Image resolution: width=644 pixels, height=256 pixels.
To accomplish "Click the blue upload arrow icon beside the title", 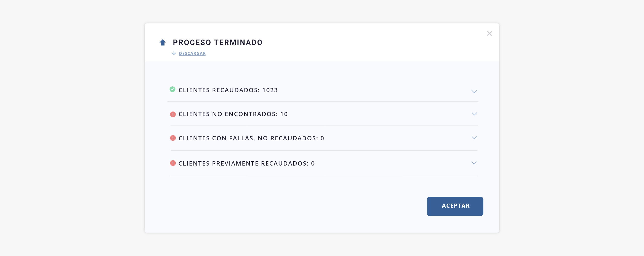I will (x=163, y=43).
